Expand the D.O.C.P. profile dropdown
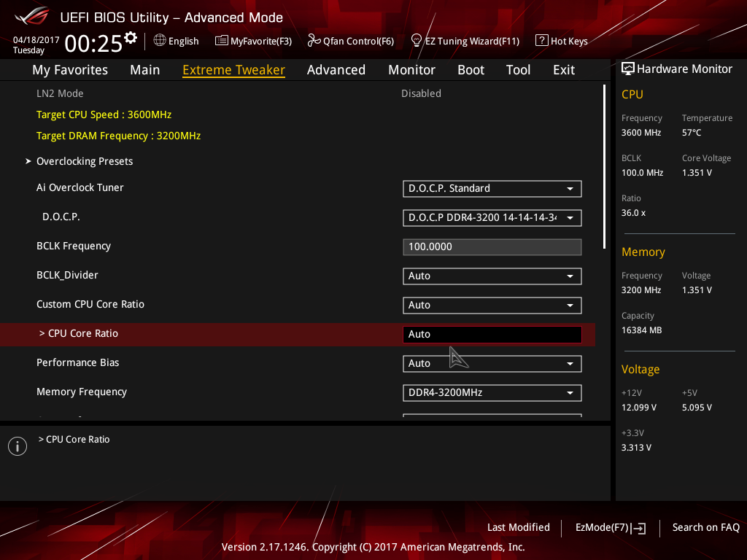Screen dimensions: 747x560 (492, 218)
